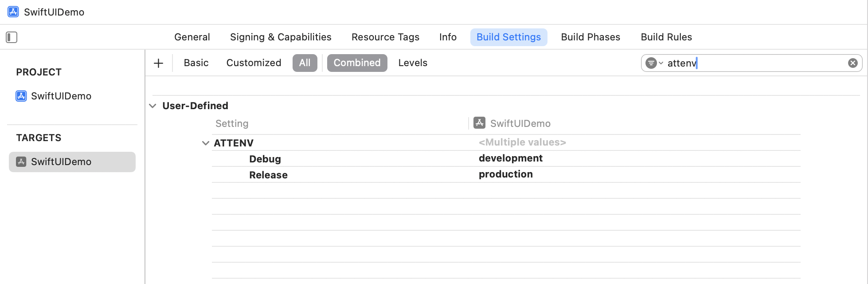The image size is (868, 284).
Task: Select the Release configuration row
Action: [x=506, y=175]
